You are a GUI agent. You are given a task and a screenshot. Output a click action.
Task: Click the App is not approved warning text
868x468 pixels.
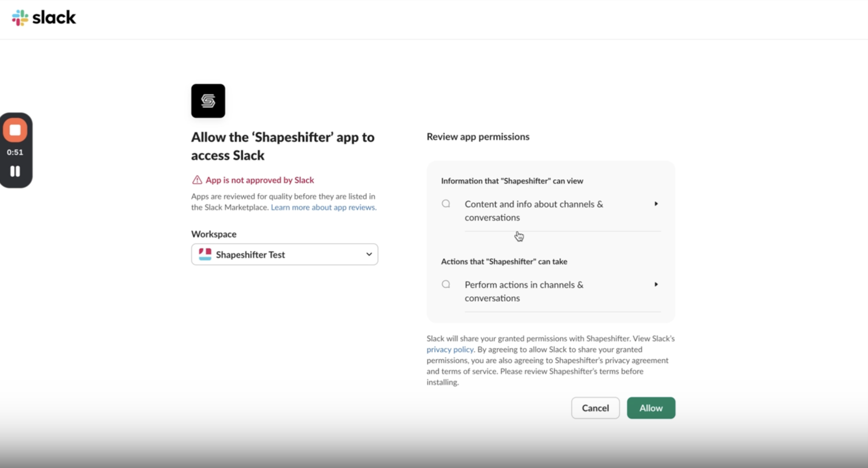[260, 180]
